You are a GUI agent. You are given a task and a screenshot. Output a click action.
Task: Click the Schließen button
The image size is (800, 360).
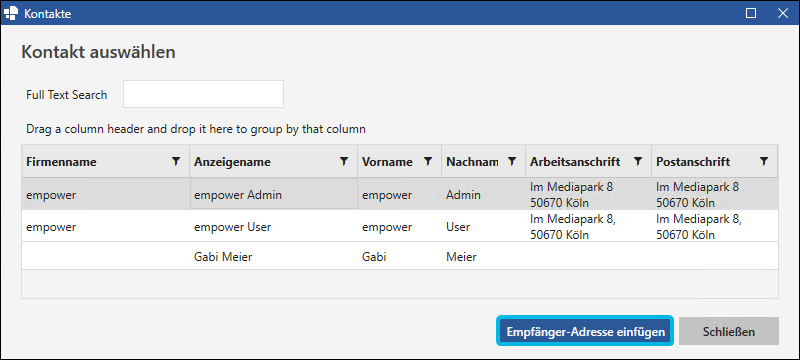coord(729,331)
